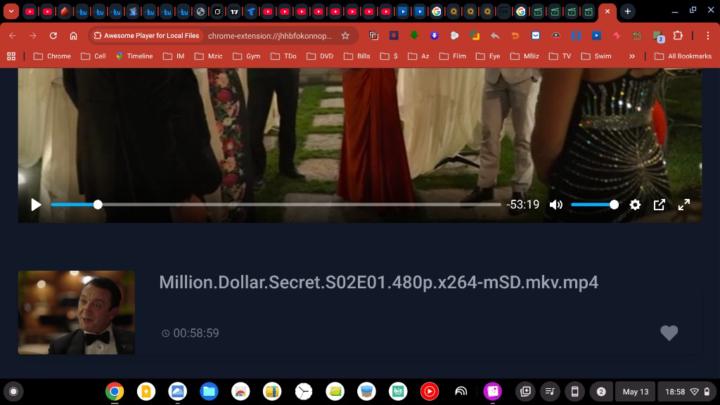The width and height of the screenshot is (720, 405).
Task: Mute audio using the speaker icon
Action: [556, 205]
